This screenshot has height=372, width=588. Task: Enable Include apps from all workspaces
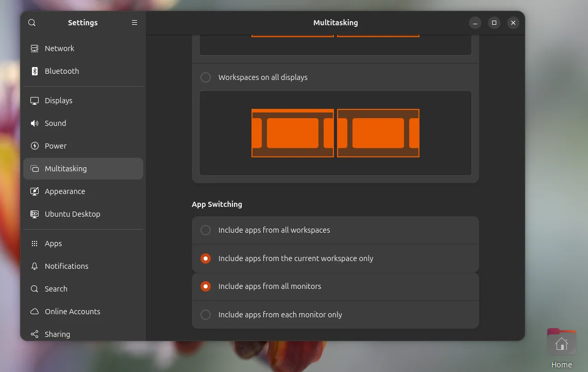tap(205, 230)
